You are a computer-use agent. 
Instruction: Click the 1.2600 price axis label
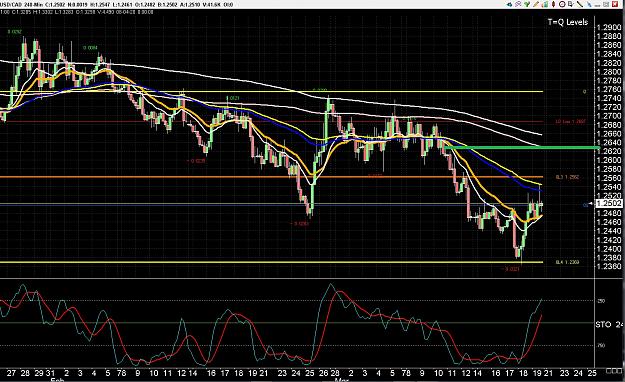click(x=609, y=160)
